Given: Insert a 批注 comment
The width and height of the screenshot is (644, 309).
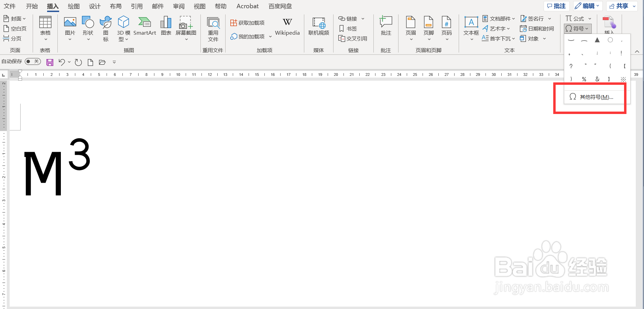Looking at the screenshot, I should 386,26.
